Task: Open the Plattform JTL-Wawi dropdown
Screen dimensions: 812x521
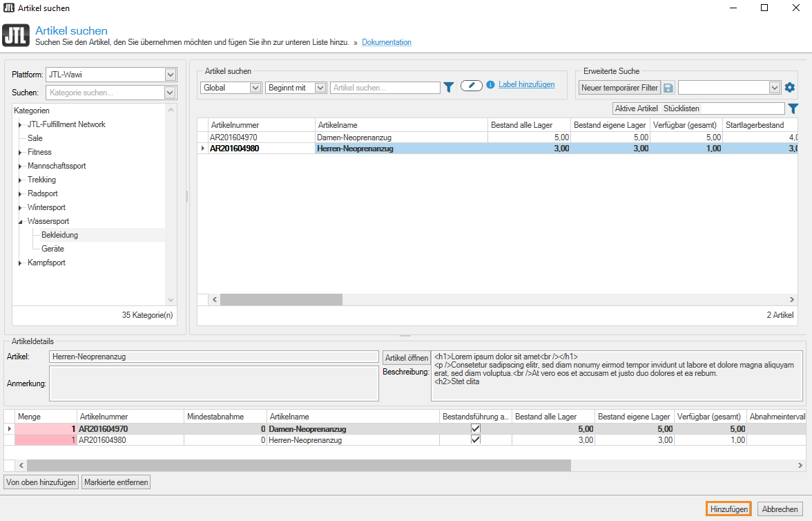Action: (171, 75)
